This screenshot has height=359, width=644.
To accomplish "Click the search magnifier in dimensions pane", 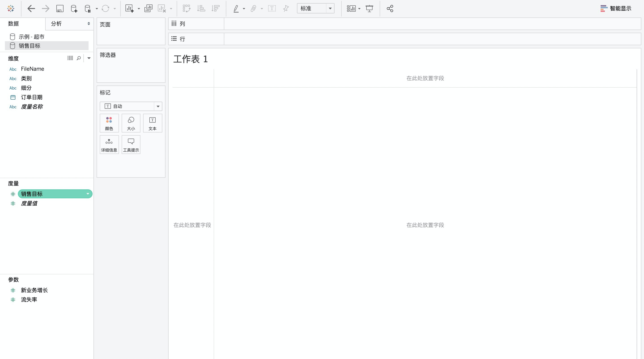I will pyautogui.click(x=79, y=58).
